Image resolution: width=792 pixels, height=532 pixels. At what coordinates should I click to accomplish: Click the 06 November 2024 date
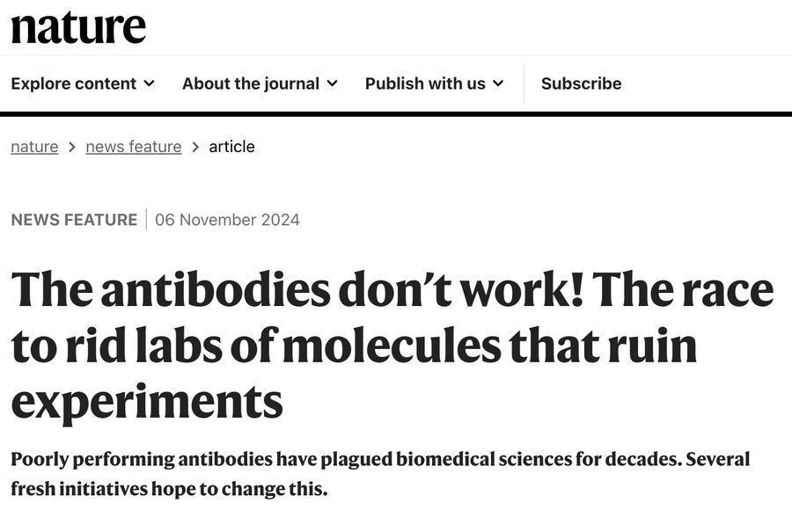pos(227,220)
